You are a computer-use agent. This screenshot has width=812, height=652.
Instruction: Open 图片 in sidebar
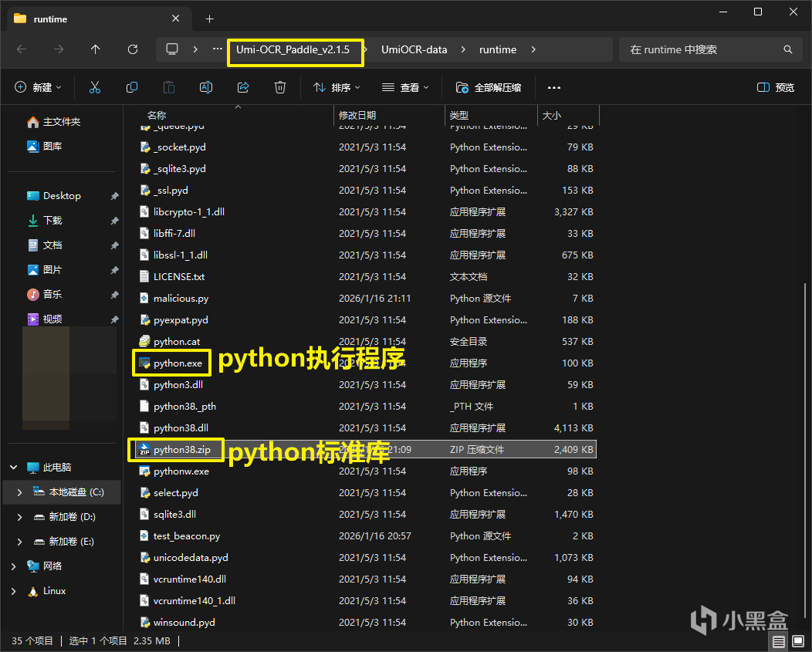coord(45,270)
